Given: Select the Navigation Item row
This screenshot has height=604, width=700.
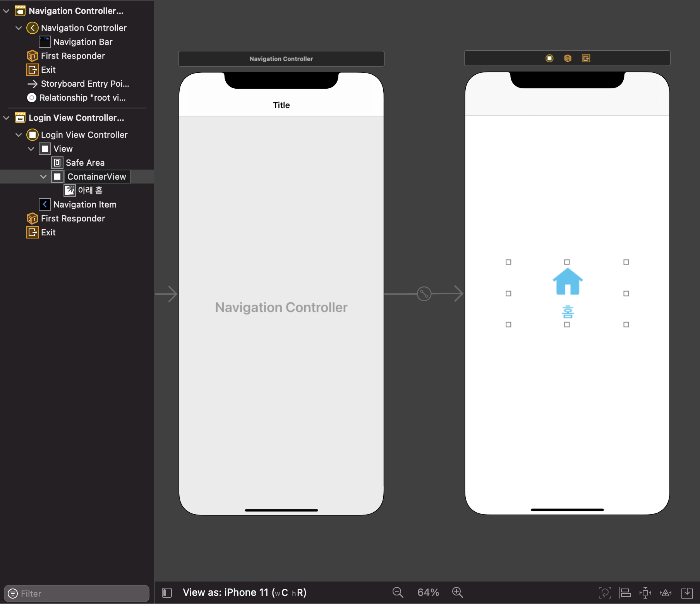Looking at the screenshot, I should (77, 204).
